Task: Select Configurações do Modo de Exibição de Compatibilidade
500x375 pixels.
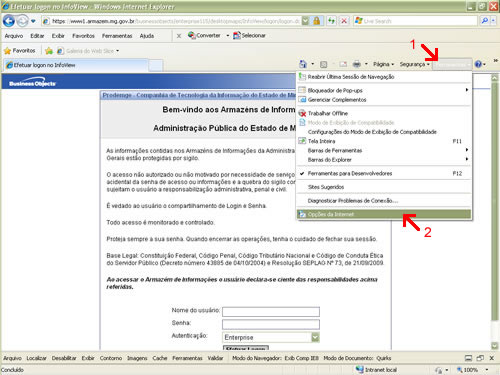Action: pyautogui.click(x=384, y=132)
